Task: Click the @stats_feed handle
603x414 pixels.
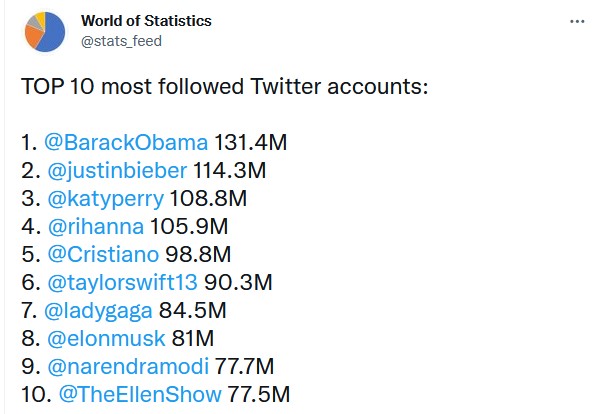Action: click(121, 41)
